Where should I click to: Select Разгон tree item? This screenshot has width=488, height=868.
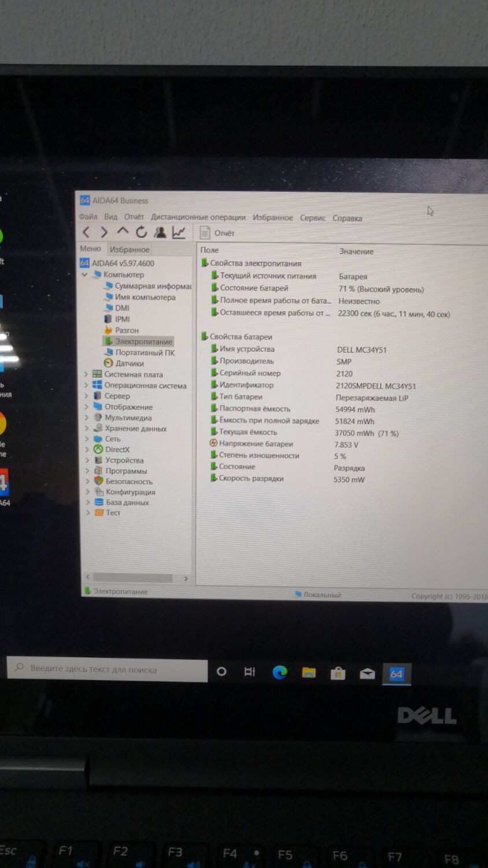(x=121, y=330)
